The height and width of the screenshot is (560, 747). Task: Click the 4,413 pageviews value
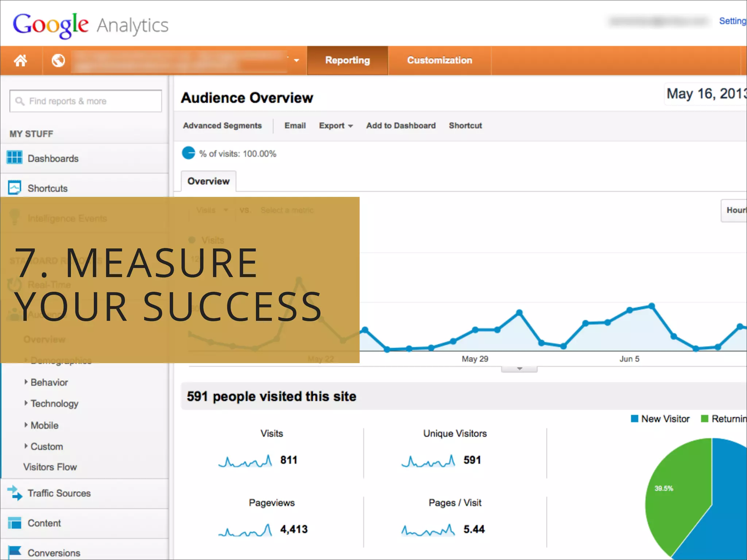tap(294, 529)
